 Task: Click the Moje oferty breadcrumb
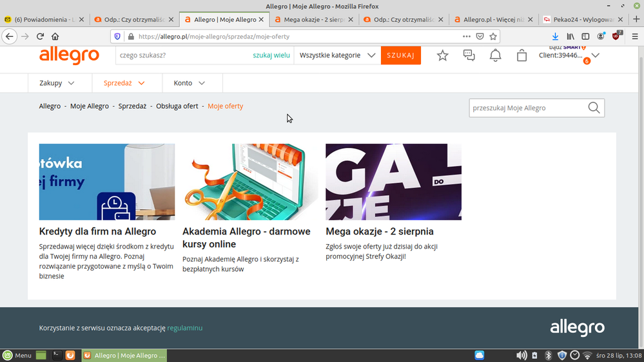[226, 106]
